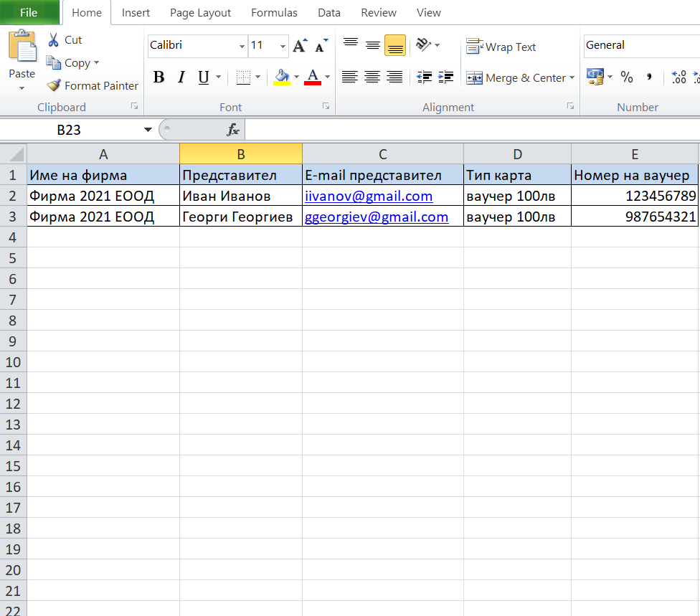700x616 pixels.
Task: Click the Cut scissors icon
Action: (x=53, y=39)
